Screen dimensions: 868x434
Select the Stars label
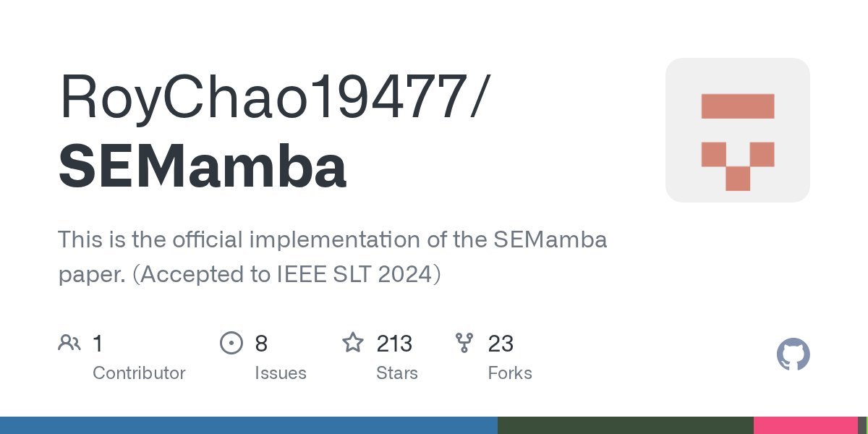(396, 373)
